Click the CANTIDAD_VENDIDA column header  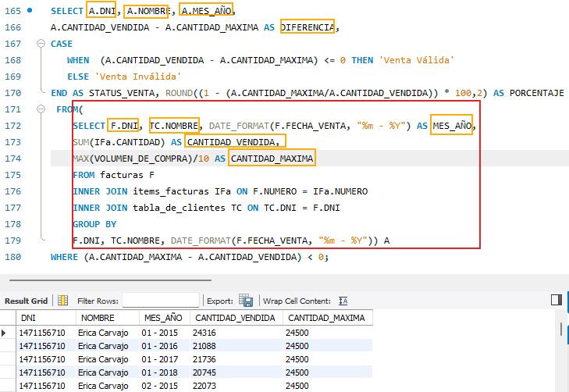tap(234, 318)
